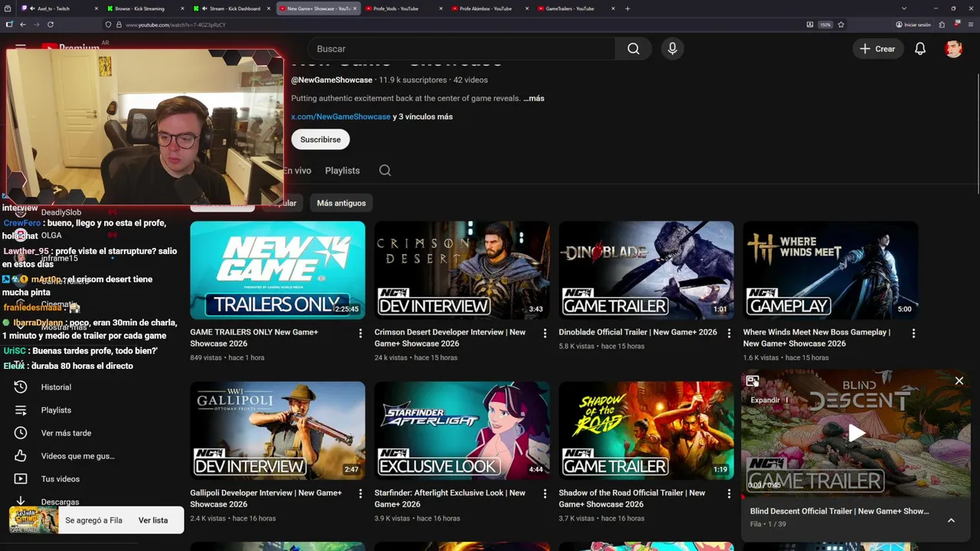The width and height of the screenshot is (980, 551).
Task: Activate voice search microphone icon
Action: click(x=672, y=49)
